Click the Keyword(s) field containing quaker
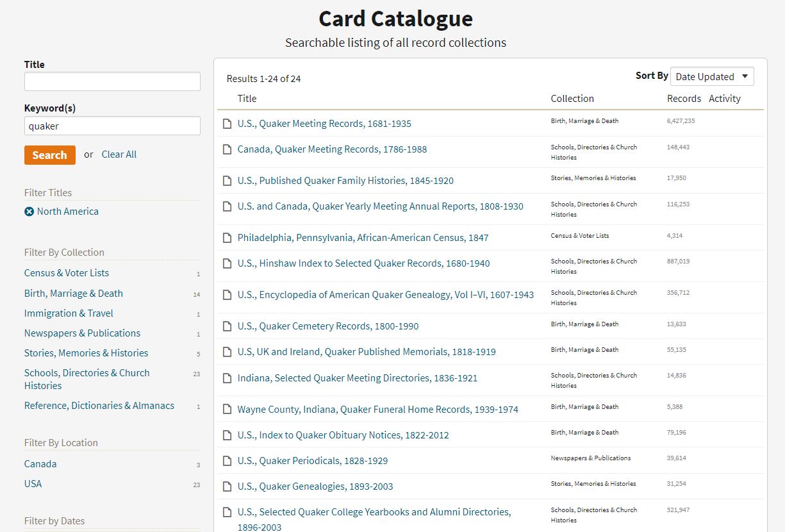The image size is (785, 532). point(112,126)
